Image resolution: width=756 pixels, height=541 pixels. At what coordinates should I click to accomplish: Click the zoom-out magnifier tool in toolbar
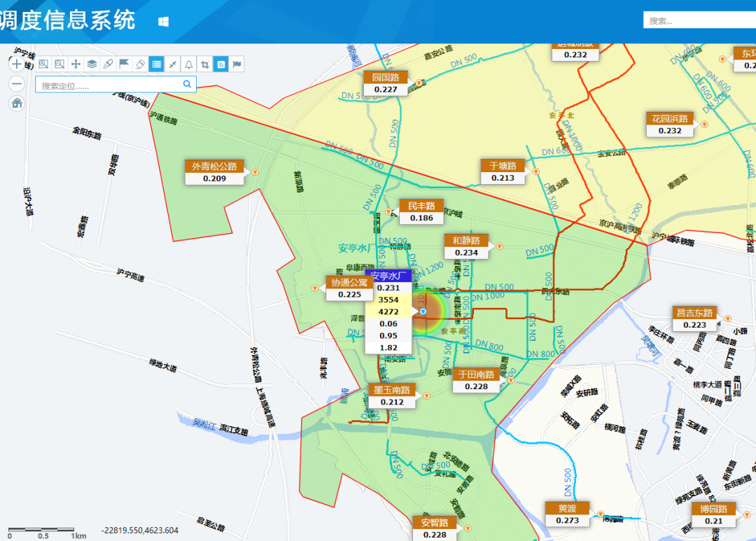(x=59, y=64)
